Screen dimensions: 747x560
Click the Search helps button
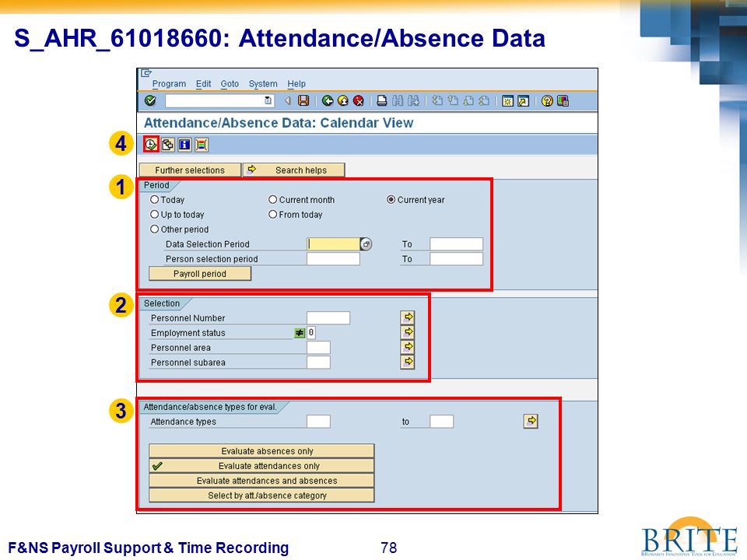click(x=294, y=170)
